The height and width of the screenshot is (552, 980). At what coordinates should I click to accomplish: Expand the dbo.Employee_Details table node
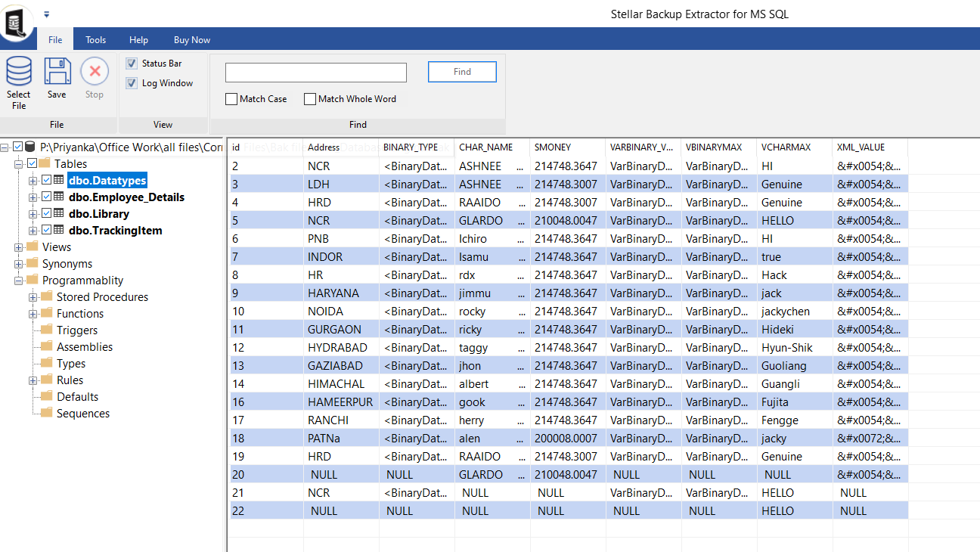click(x=33, y=197)
